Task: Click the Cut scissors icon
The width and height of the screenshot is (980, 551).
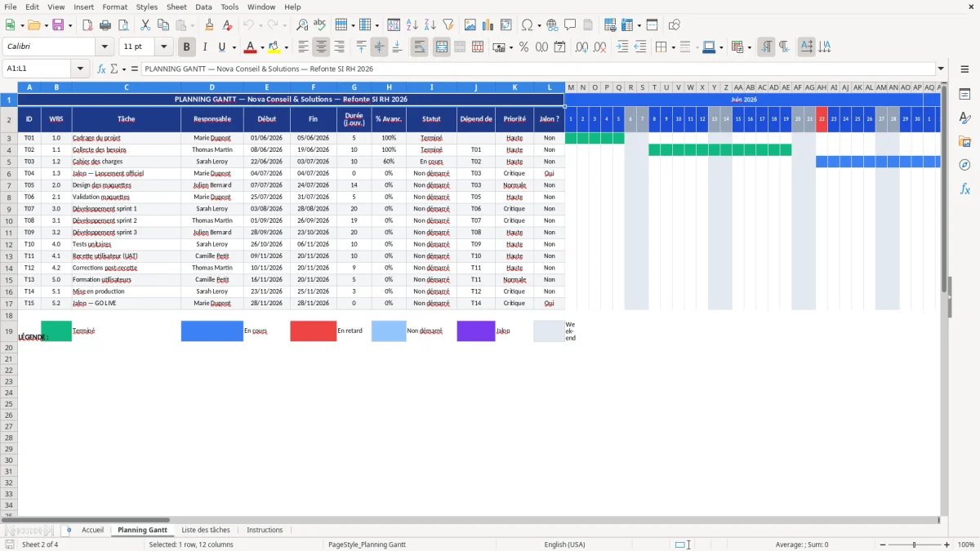Action: [x=145, y=25]
